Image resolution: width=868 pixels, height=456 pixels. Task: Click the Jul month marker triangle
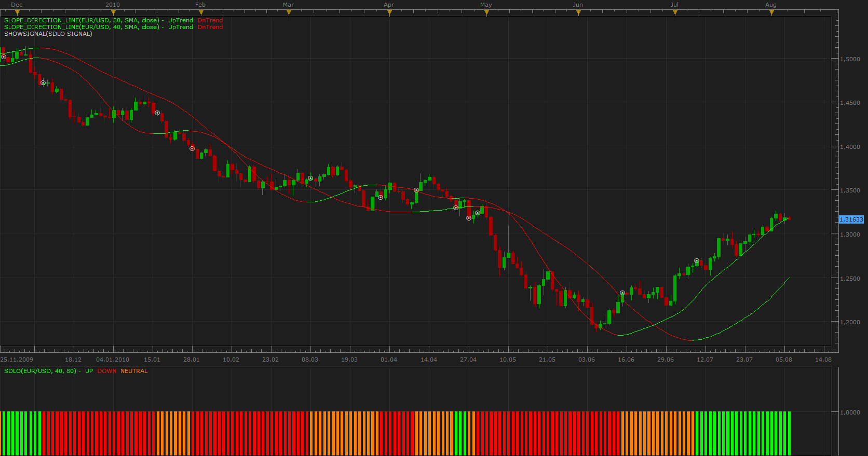[675, 13]
